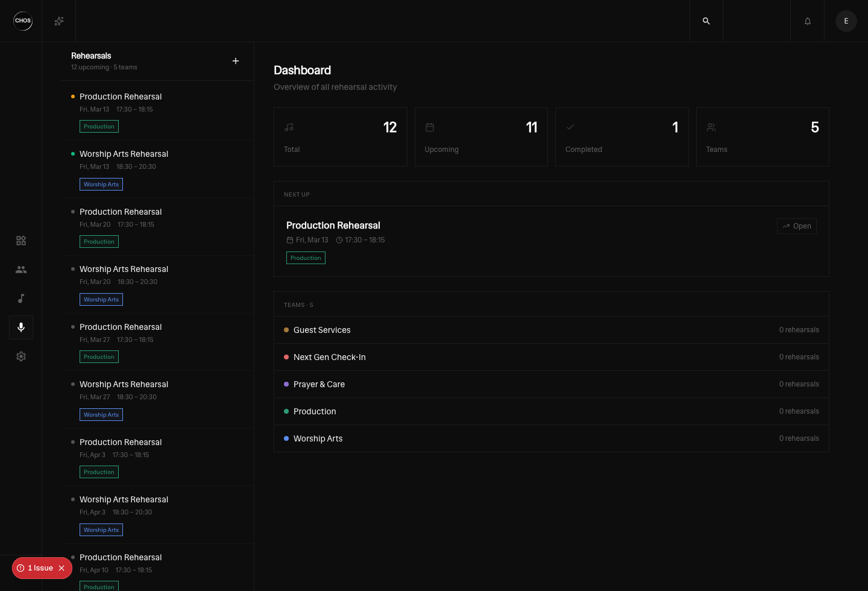Open the settings gear sidebar icon
This screenshot has width=868, height=591.
click(21, 356)
